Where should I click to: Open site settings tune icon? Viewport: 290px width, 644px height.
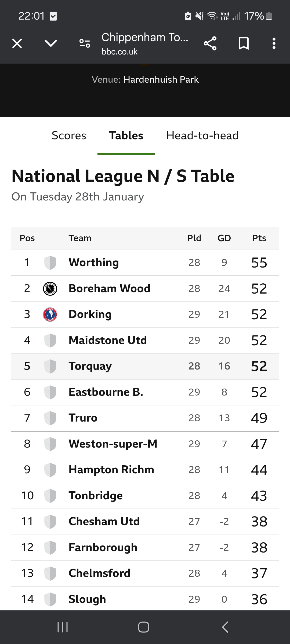click(85, 43)
